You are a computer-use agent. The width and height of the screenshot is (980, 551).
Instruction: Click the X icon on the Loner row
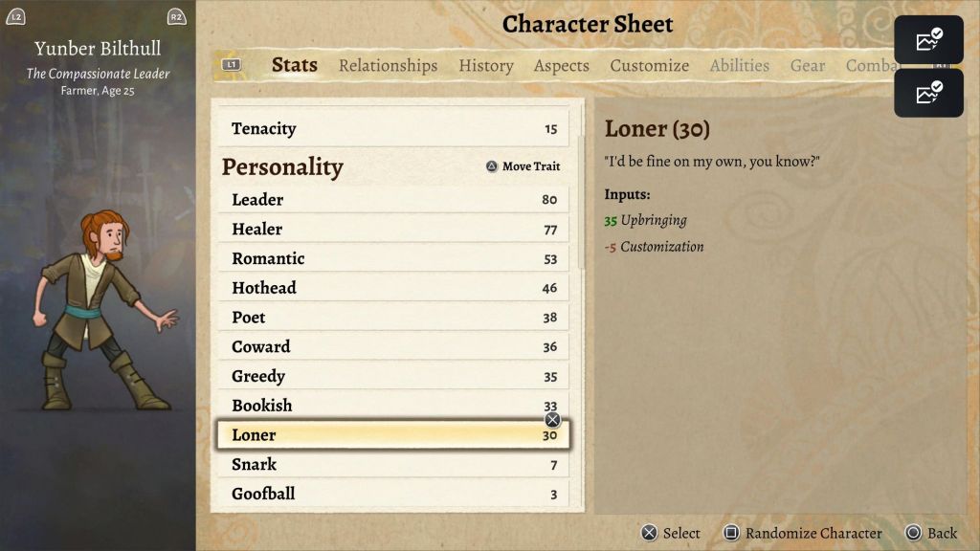(x=552, y=420)
